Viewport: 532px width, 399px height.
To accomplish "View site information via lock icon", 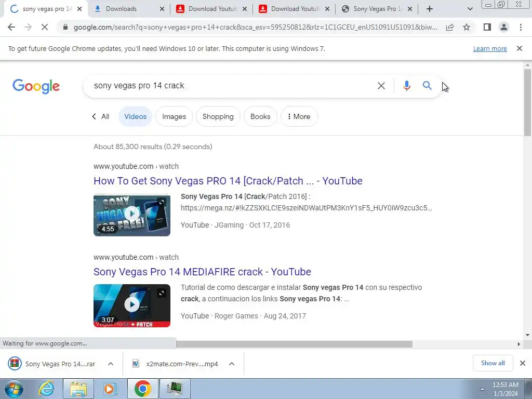I will 65,27.
